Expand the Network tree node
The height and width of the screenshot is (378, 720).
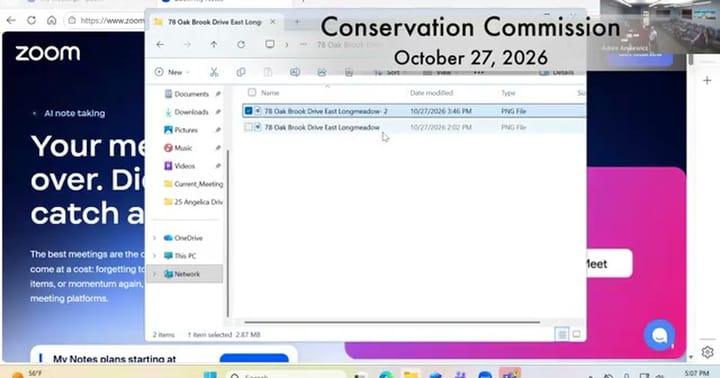[155, 274]
